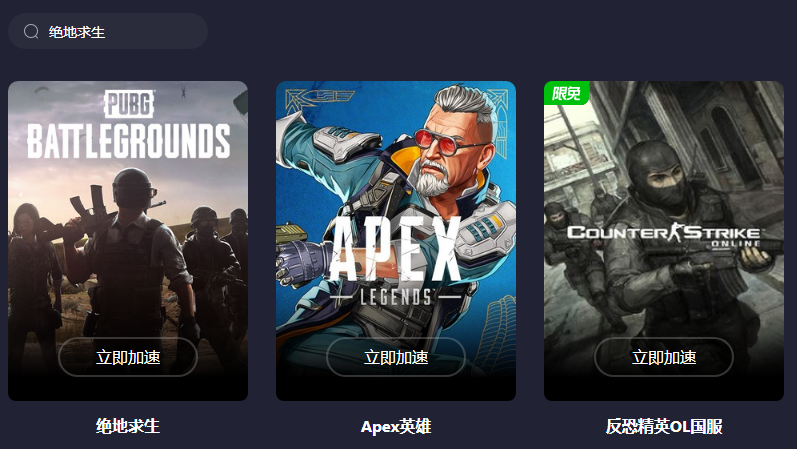
Task: Click the PUBG logo on first card
Action: [x=129, y=104]
